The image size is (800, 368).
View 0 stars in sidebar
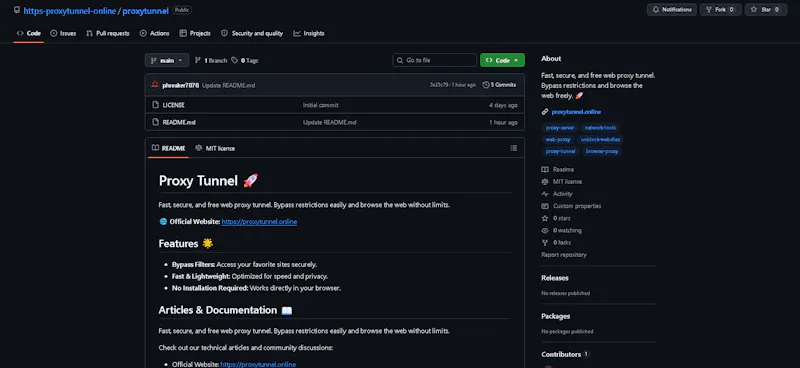[556, 218]
